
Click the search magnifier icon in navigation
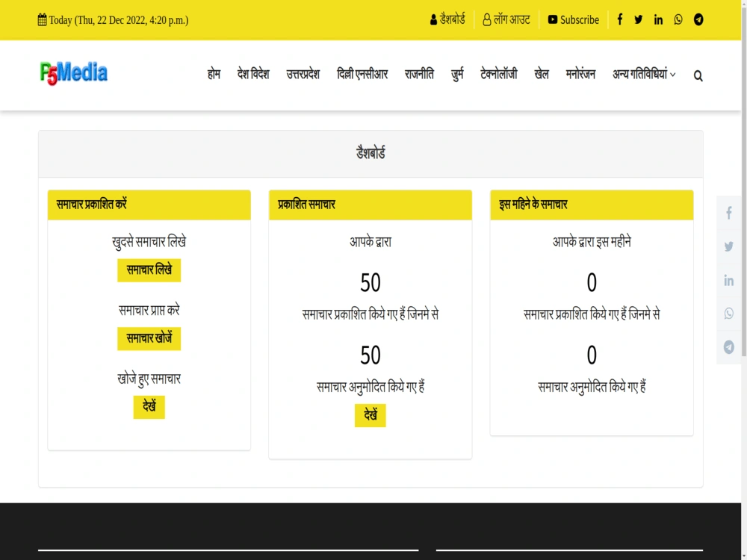click(698, 75)
